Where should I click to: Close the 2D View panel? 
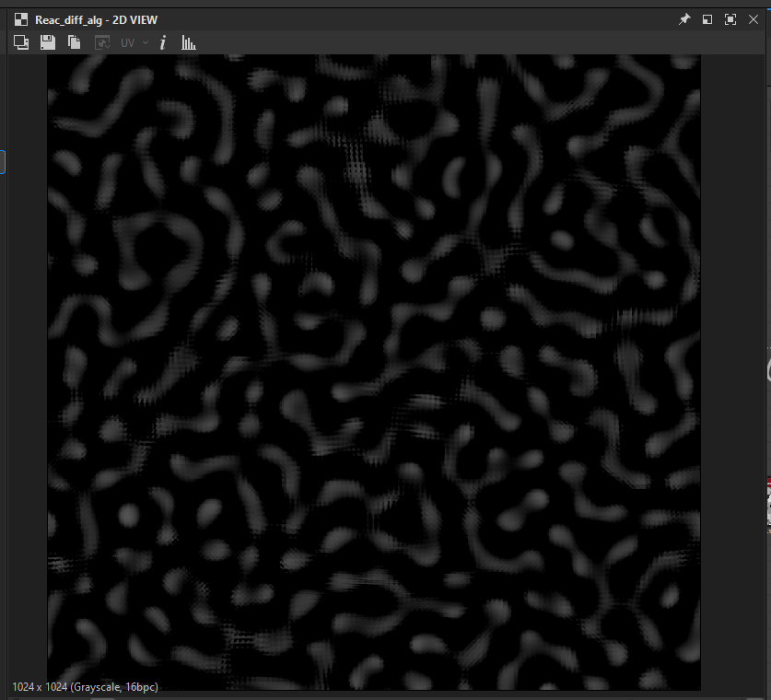[x=753, y=19]
